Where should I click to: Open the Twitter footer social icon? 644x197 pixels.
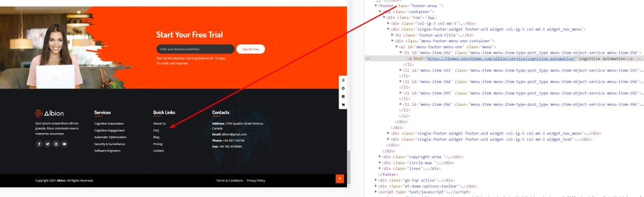48,144
